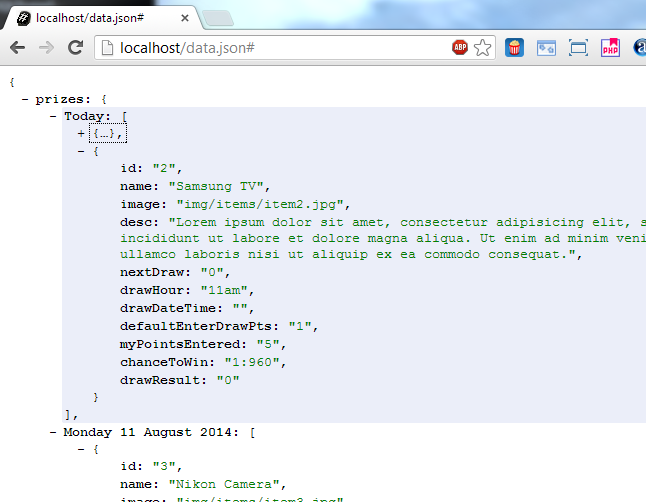The image size is (646, 502).
Task: Collapse the Nikon Camera object
Action: pos(81,450)
